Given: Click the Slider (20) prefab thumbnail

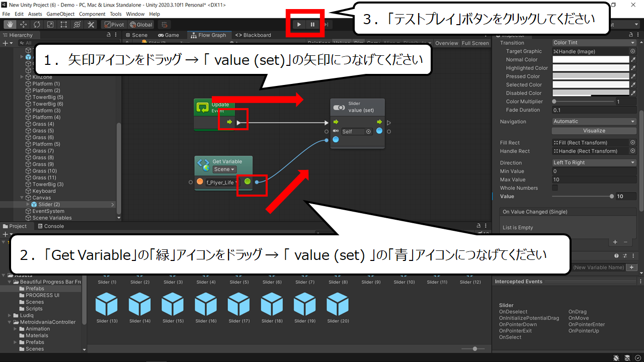Looking at the screenshot, I should [338, 304].
